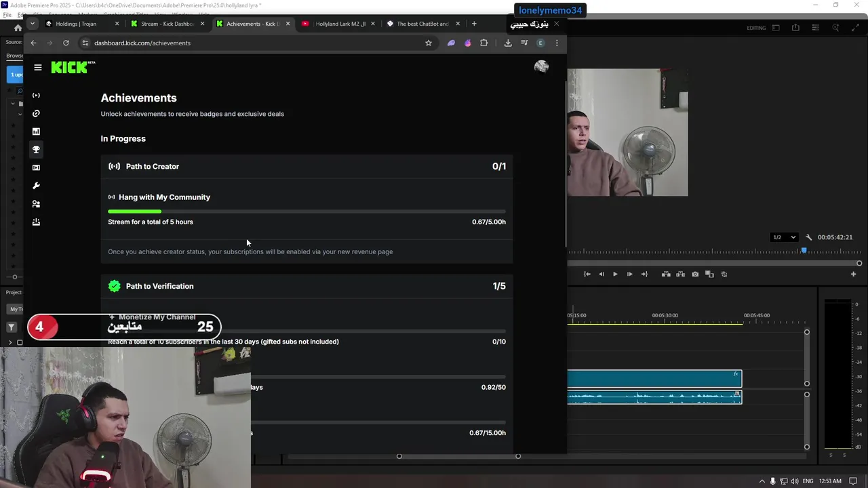Switch to the Hollyland Lark M2 YouTube tab
This screenshot has height=488, width=868.
click(338, 24)
